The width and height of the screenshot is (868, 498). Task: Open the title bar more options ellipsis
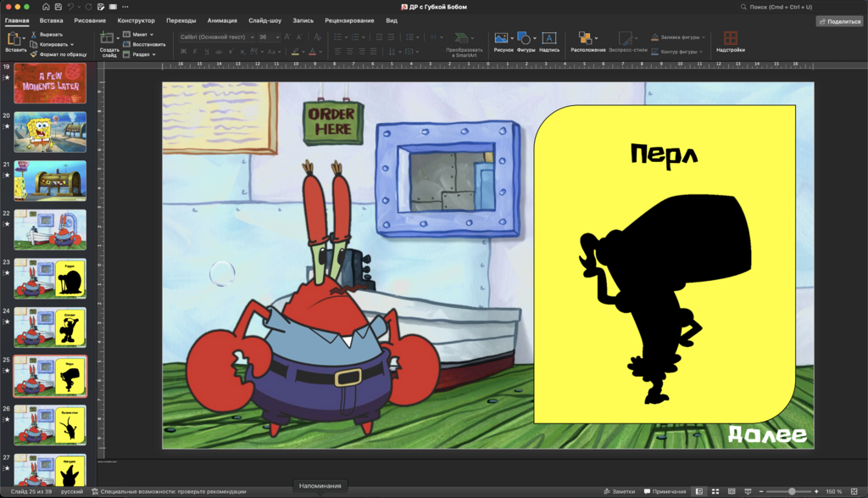pos(125,7)
